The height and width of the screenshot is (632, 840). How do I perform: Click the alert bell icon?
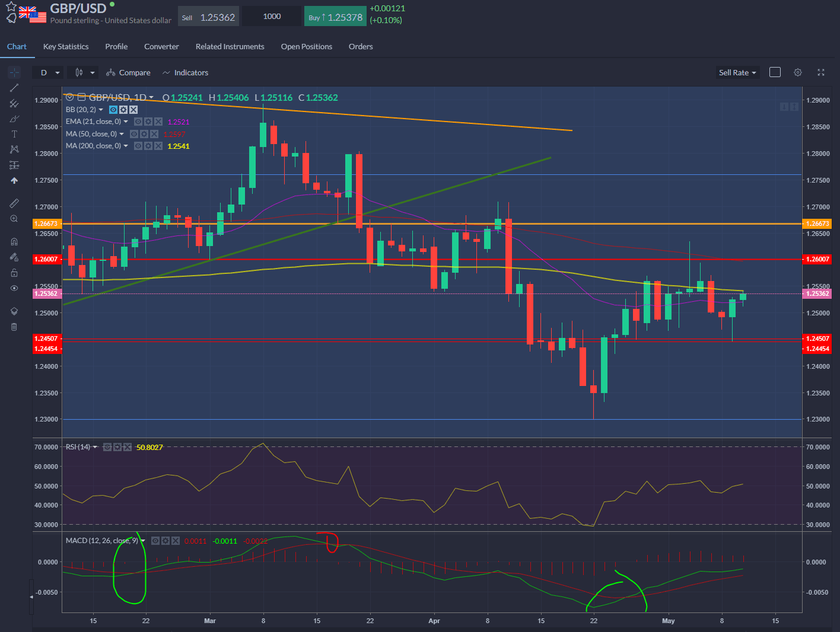click(11, 18)
